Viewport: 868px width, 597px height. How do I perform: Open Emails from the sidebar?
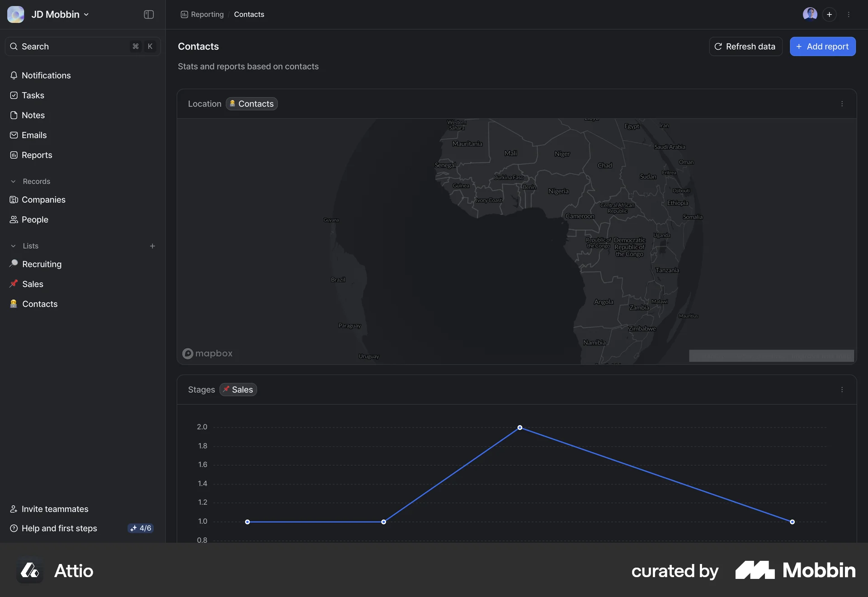[34, 135]
